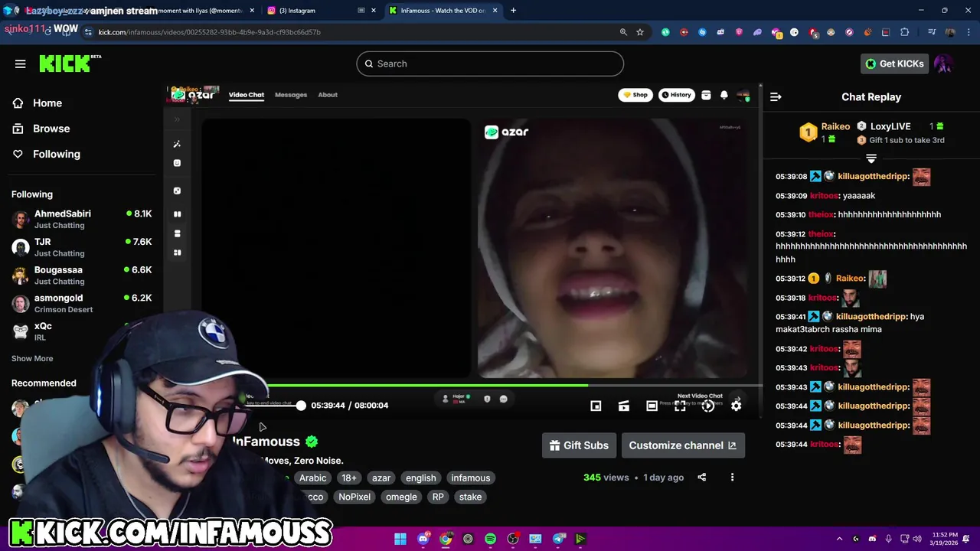
Task: Click the clip creation icon in player
Action: point(624,406)
